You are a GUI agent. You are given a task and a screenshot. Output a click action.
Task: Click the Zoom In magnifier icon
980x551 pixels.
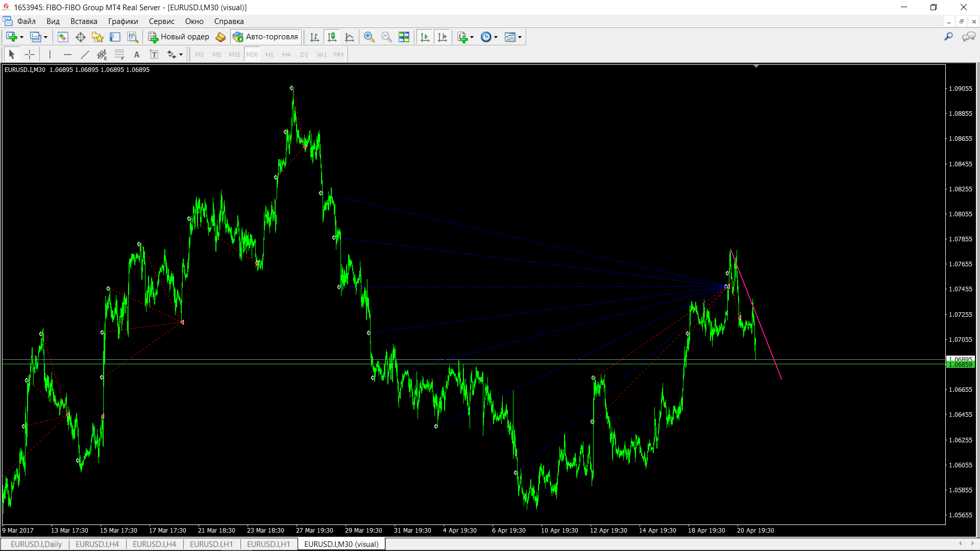click(x=369, y=37)
